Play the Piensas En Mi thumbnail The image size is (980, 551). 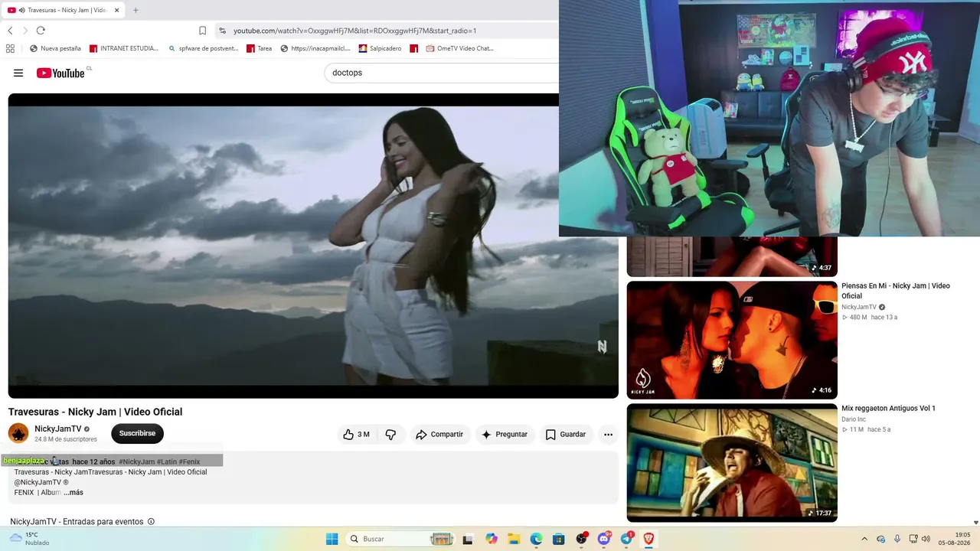click(x=732, y=340)
